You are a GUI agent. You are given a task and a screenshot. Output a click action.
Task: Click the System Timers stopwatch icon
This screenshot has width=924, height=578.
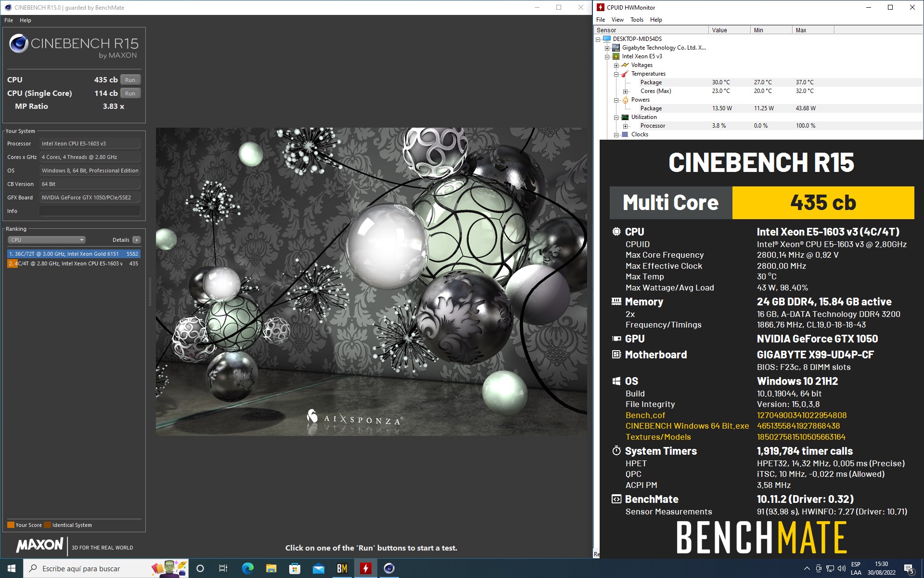[616, 451]
